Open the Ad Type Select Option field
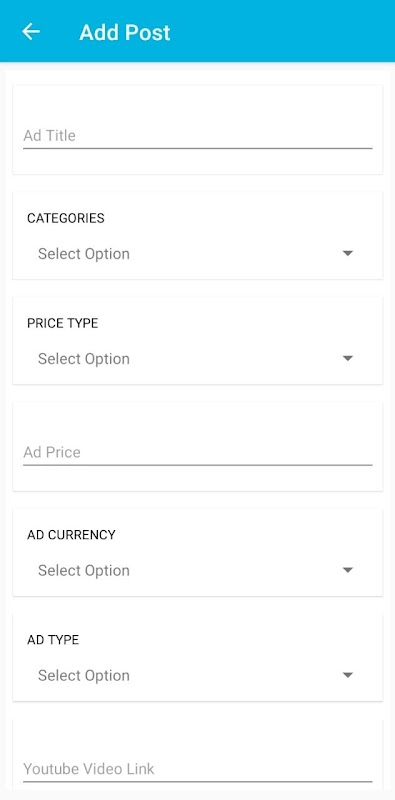The image size is (395, 800). coord(197,675)
